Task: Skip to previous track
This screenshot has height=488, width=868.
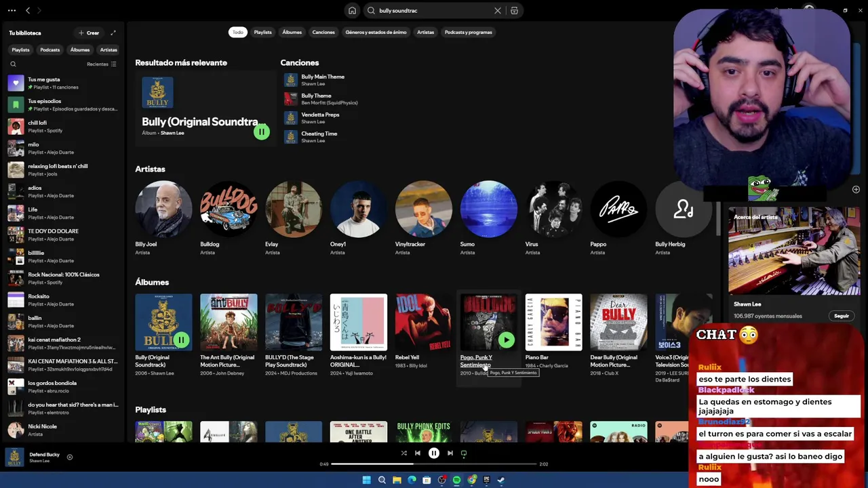Action: [x=418, y=453]
